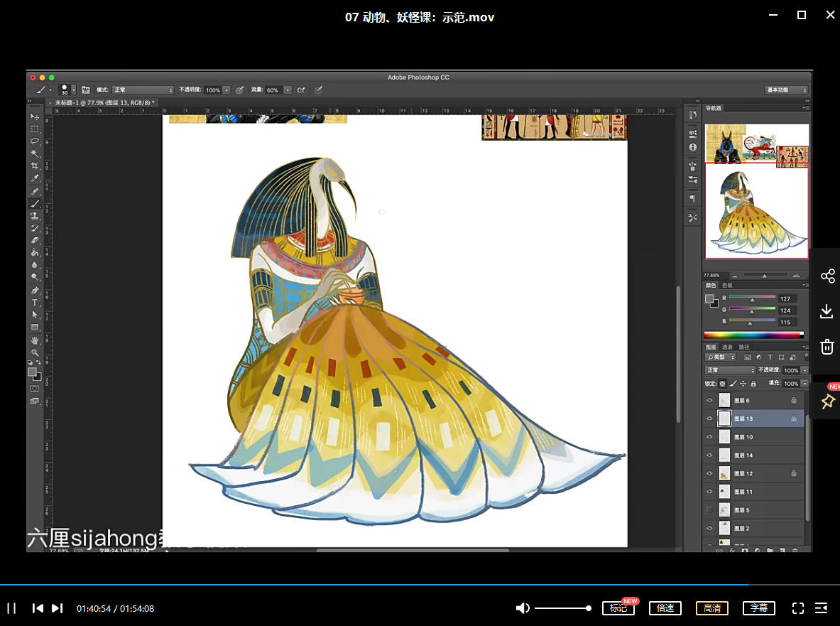This screenshot has height=626, width=840.
Task: Open the brush panel toggle icon
Action: tap(86, 90)
